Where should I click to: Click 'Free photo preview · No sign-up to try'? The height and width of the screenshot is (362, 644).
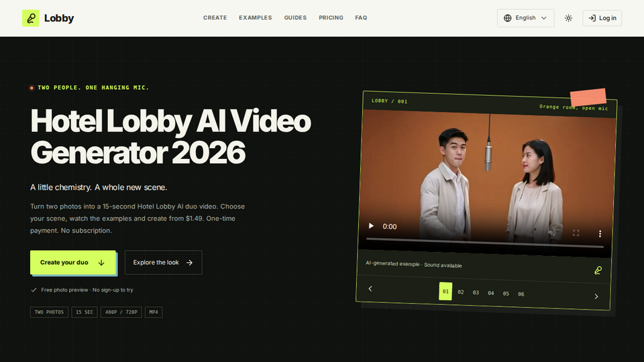[x=87, y=290]
